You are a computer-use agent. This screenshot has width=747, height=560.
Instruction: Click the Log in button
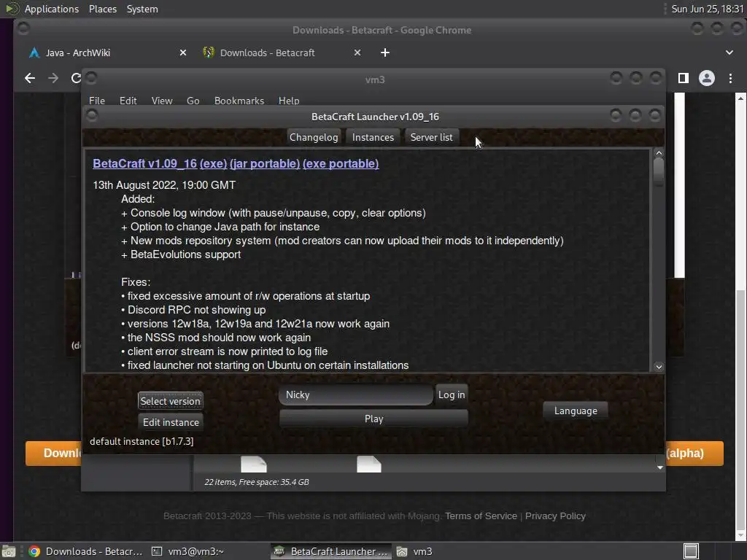tap(451, 394)
